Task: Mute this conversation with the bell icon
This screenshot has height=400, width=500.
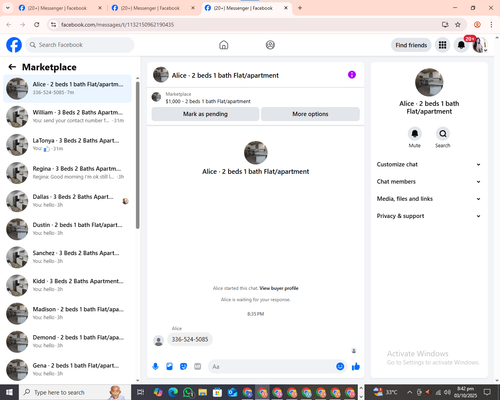Action: click(415, 134)
